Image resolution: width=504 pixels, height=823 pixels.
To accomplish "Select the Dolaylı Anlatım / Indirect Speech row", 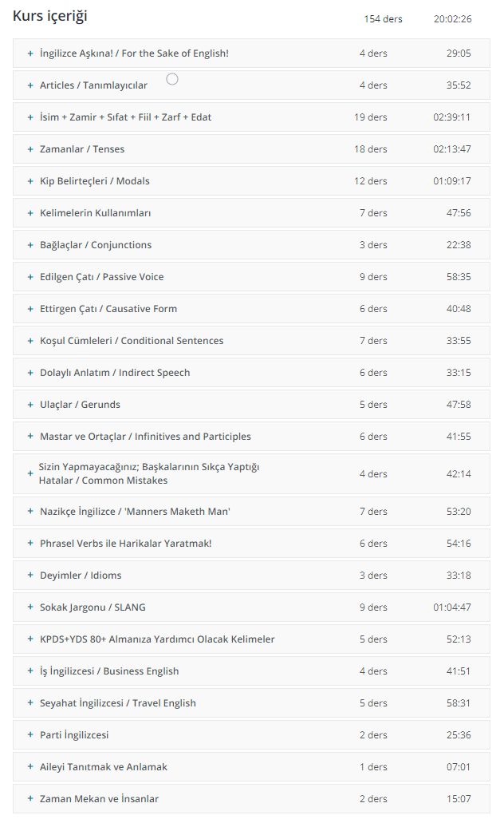I will [251, 373].
